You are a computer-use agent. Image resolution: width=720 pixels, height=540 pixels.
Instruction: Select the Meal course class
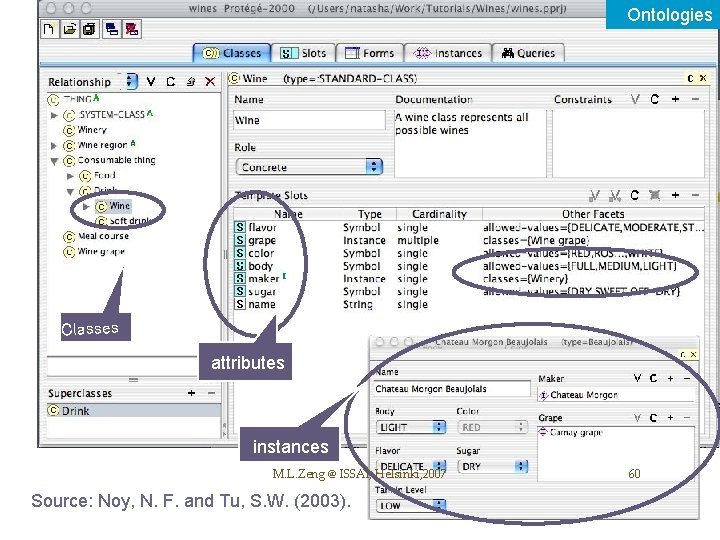tap(96, 236)
